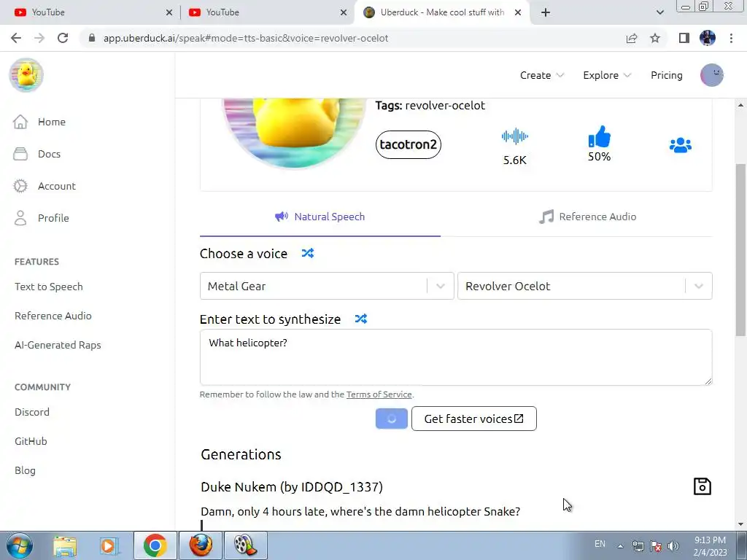The width and height of the screenshot is (747, 560).
Task: Select the Uberduck browser tab
Action: click(x=441, y=12)
